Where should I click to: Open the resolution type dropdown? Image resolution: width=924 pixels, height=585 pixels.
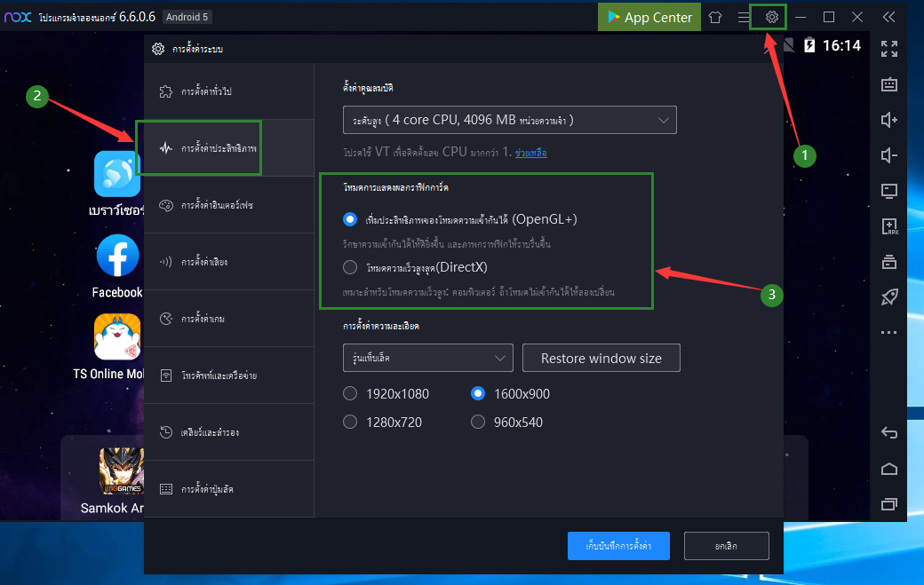427,358
